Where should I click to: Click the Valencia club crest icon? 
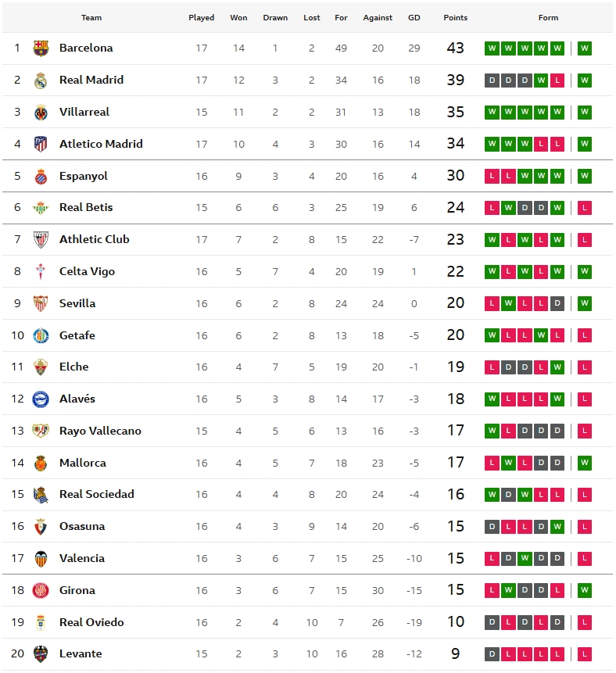(41, 559)
